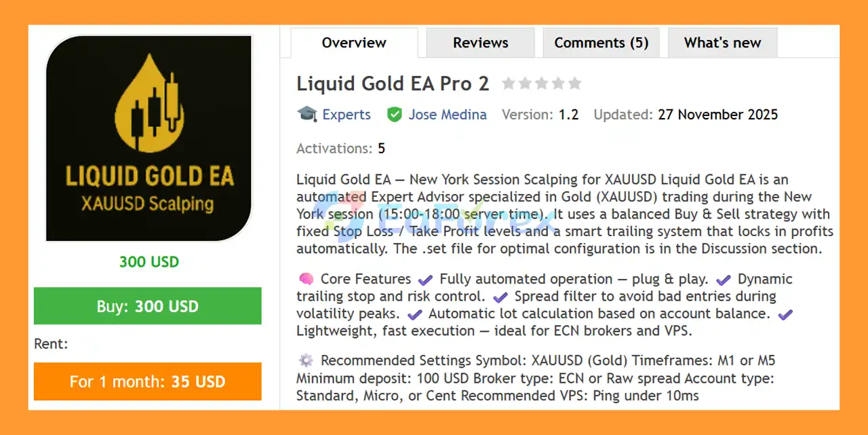Click the checkmark icon before Automatic lot calculation
868x435 pixels.
[416, 314]
